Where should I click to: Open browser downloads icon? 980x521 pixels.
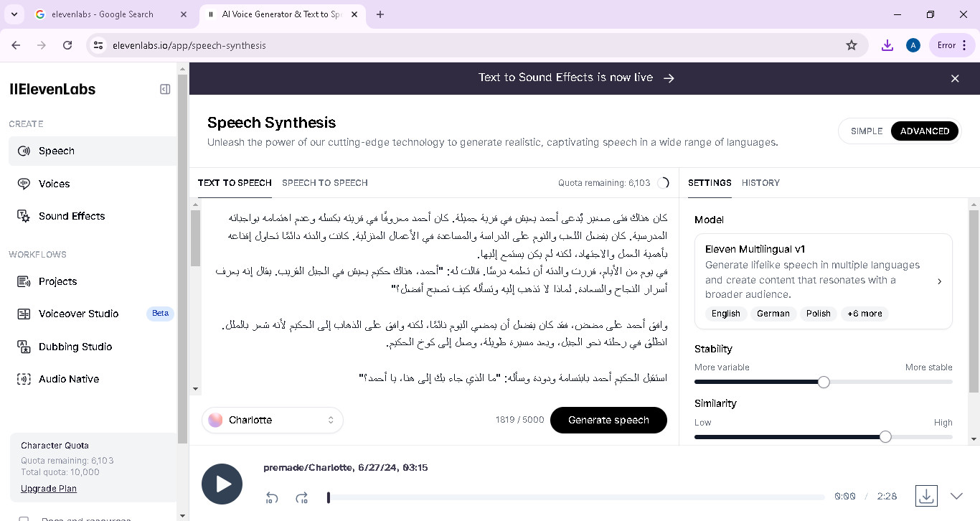(x=887, y=45)
